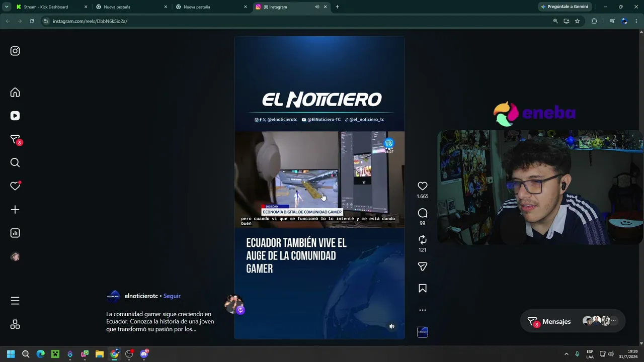This screenshot has height=362, width=644.
Task: Share the reel with the send icon
Action: click(x=423, y=266)
